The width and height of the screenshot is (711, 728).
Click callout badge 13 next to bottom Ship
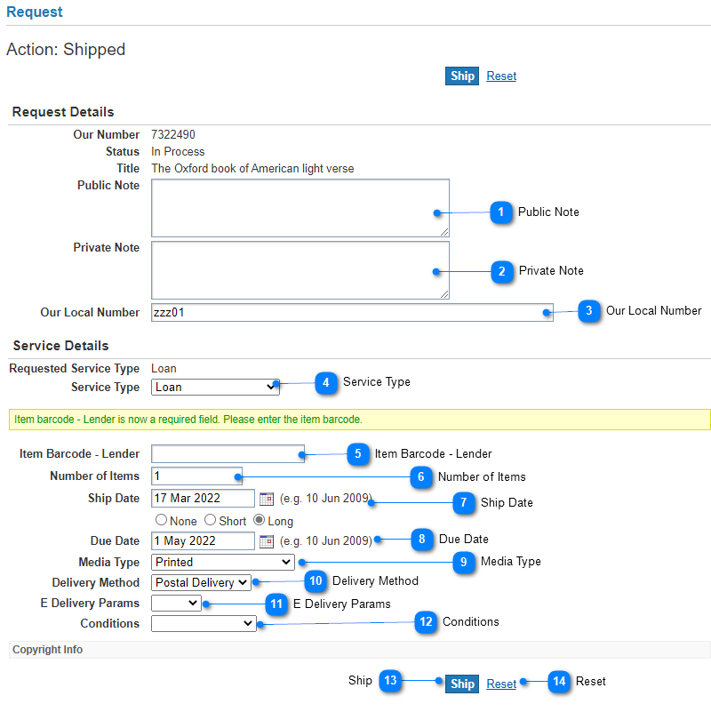click(x=390, y=681)
